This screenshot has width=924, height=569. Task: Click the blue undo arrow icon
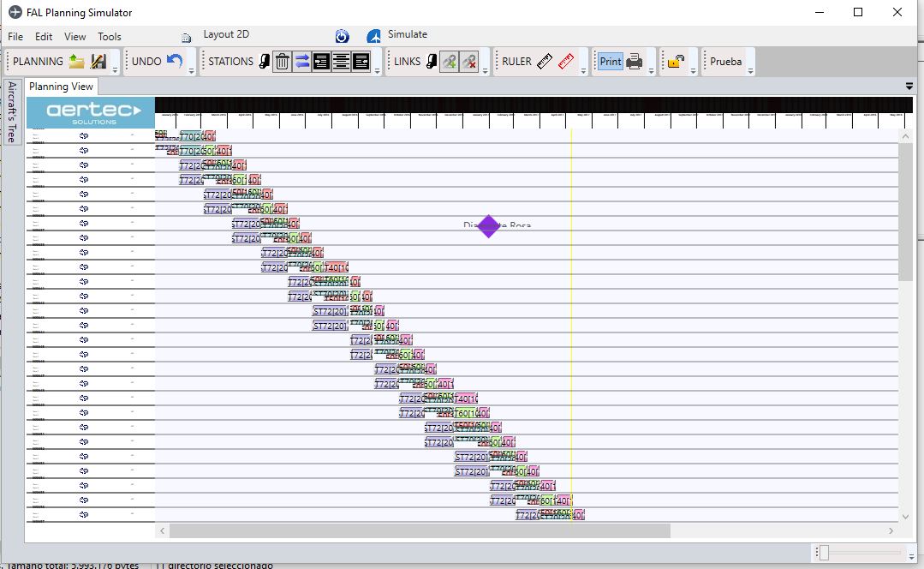point(175,61)
